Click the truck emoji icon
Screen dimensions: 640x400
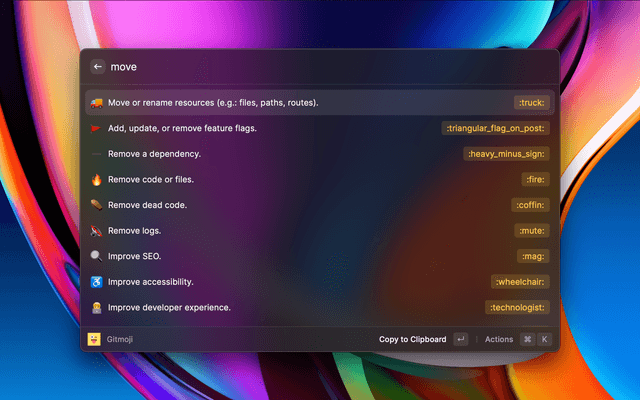coord(96,102)
